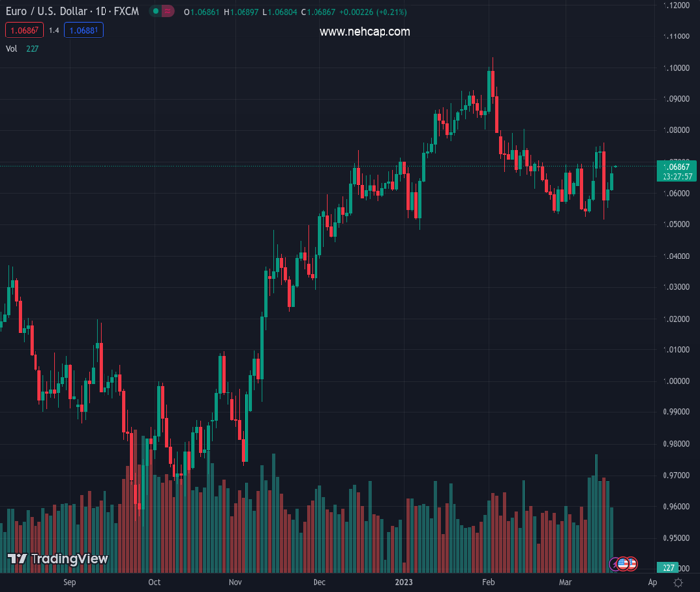Click the blue buy price 1.06881 button

point(83,31)
